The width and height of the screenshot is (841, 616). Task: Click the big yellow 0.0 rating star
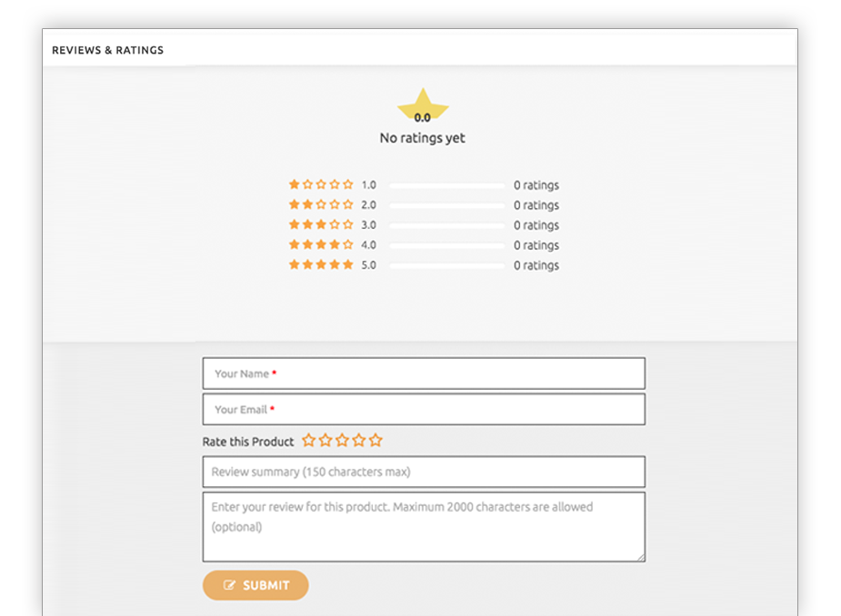click(x=423, y=105)
